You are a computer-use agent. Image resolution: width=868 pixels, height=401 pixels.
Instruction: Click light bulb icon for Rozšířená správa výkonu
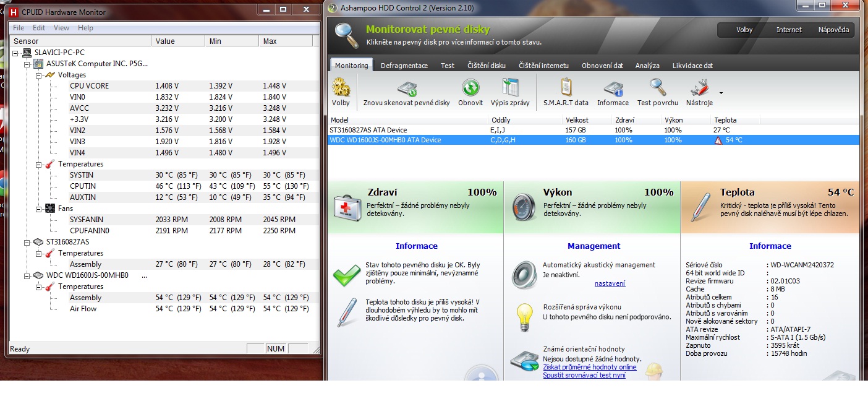(525, 317)
